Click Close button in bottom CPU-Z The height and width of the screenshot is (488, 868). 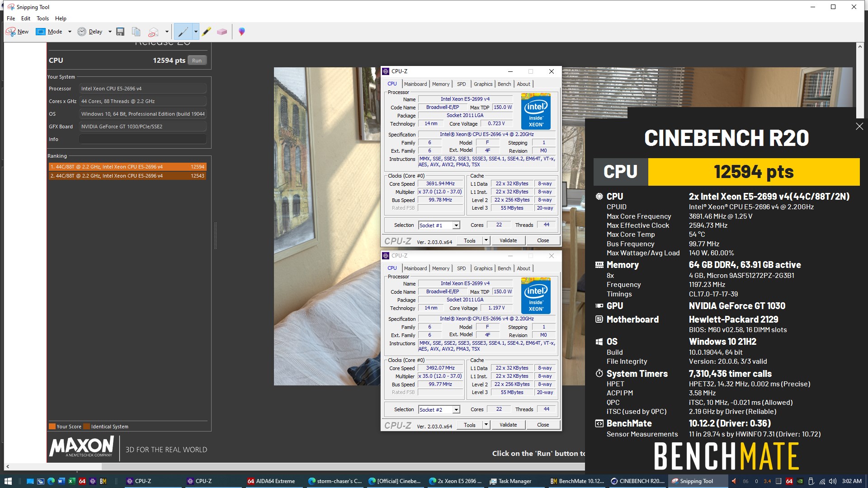tap(543, 425)
